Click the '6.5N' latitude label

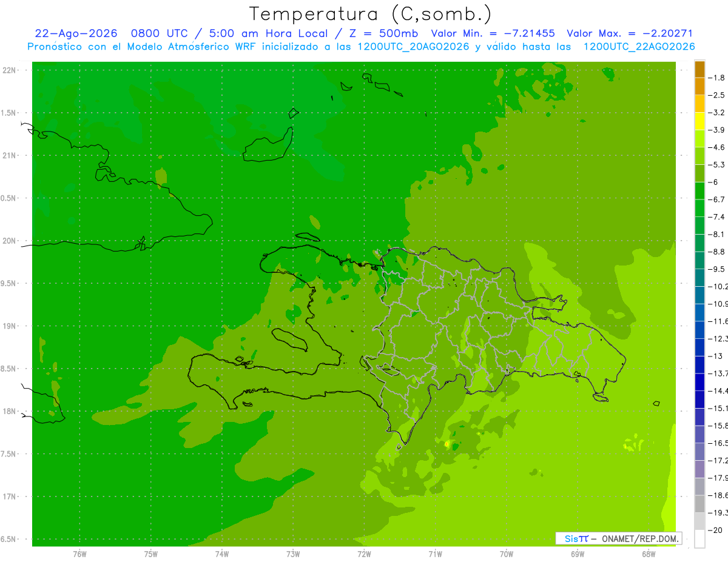(9, 540)
